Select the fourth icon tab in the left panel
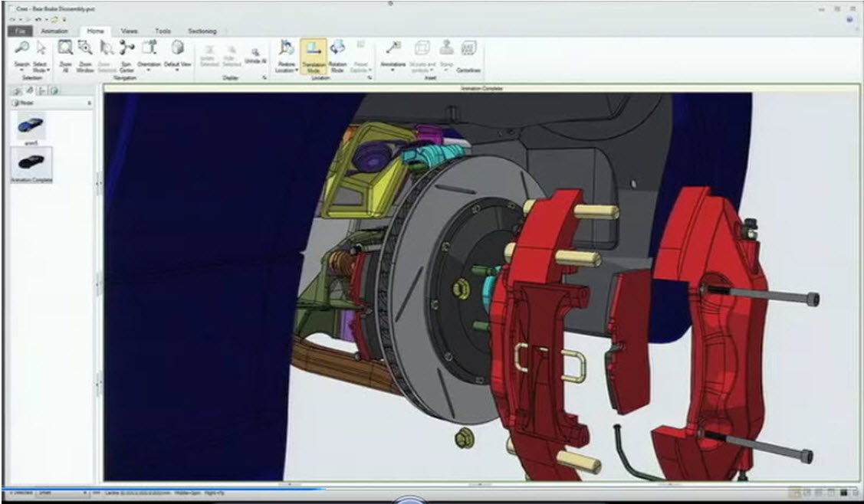 coord(54,91)
